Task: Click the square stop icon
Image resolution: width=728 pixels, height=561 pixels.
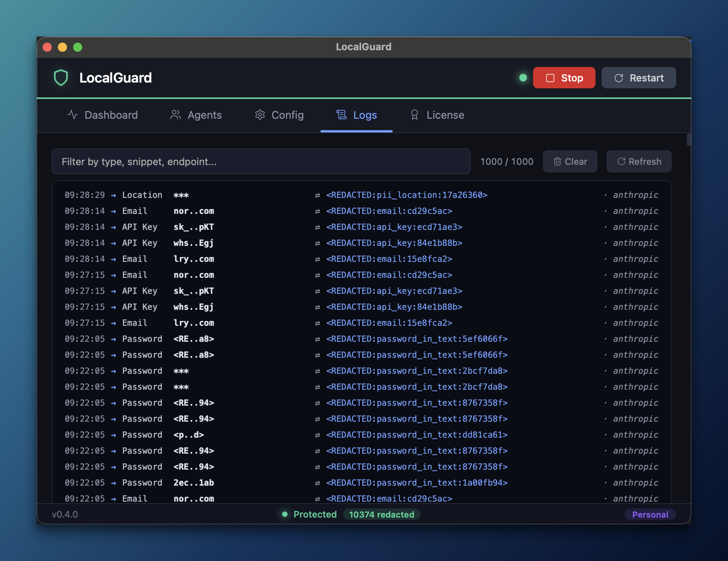Action: tap(550, 78)
